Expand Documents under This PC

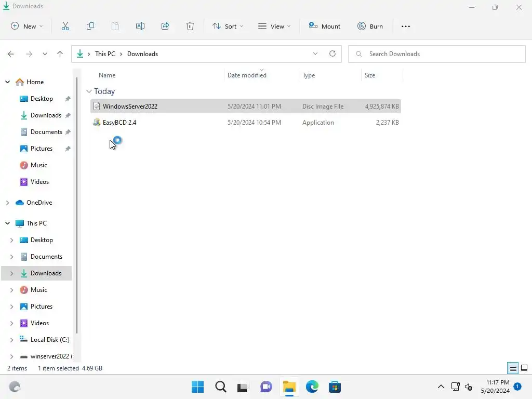pyautogui.click(x=11, y=257)
